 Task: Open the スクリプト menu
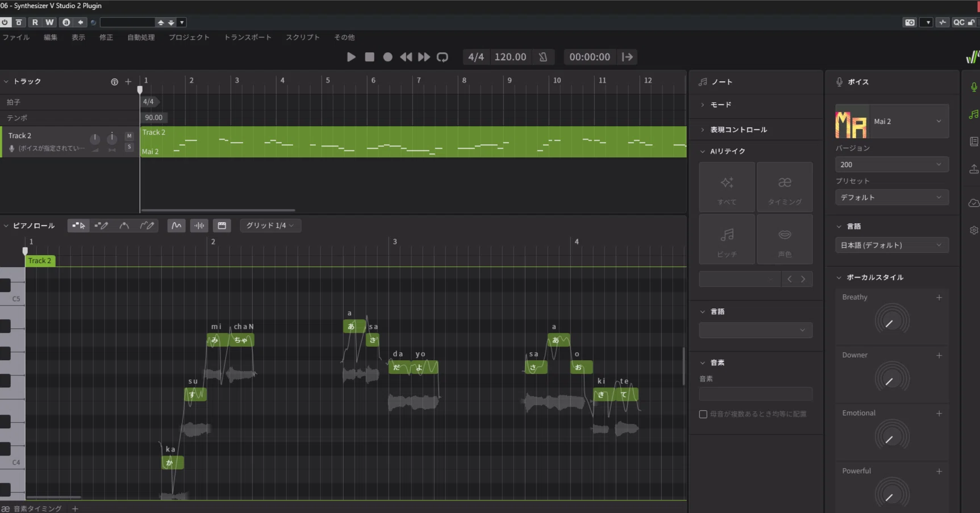pos(303,37)
